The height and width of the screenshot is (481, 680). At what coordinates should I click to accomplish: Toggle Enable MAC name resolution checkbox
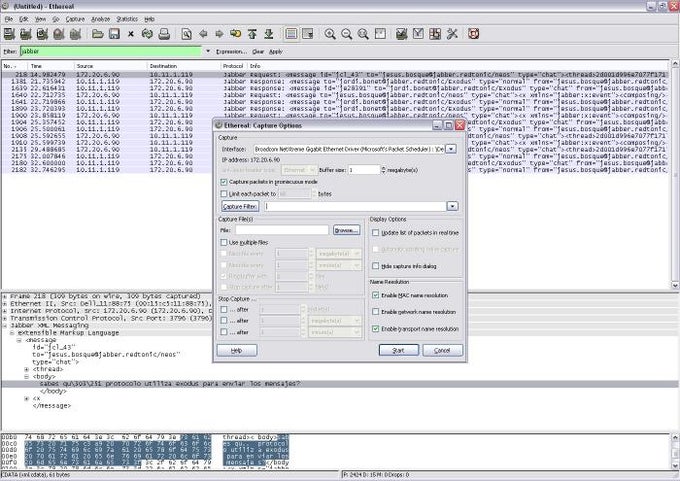pyautogui.click(x=376, y=295)
